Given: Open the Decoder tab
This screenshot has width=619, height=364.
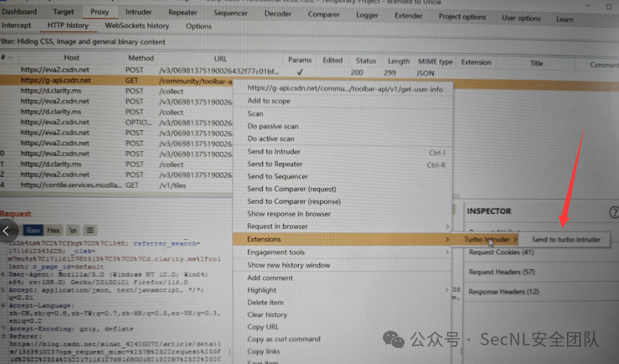Looking at the screenshot, I should point(277,14).
